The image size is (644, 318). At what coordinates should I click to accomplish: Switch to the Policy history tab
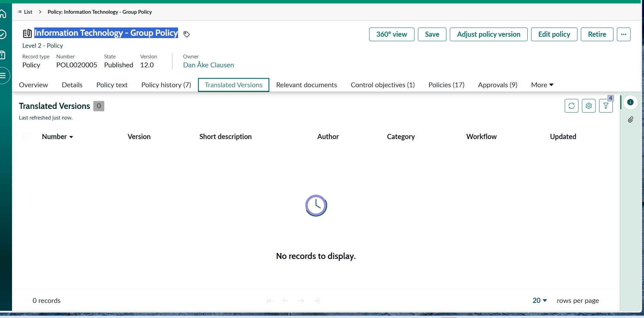click(x=166, y=85)
